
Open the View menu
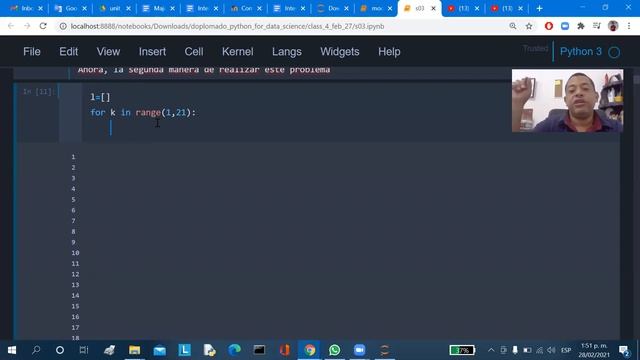coord(108,52)
